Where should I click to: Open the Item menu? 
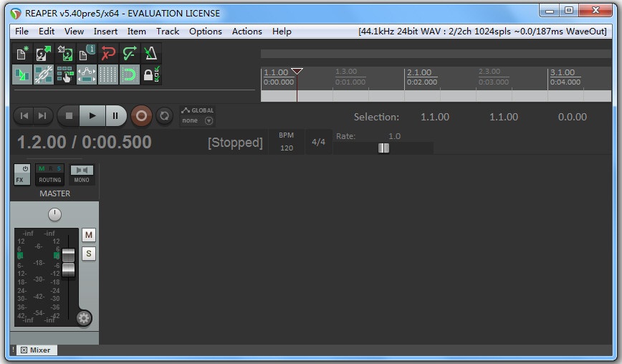(136, 32)
